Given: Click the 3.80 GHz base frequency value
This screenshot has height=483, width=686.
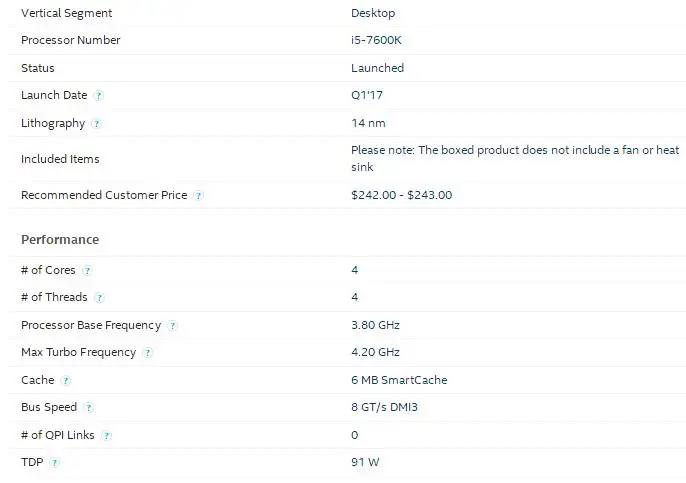Looking at the screenshot, I should click(375, 325).
